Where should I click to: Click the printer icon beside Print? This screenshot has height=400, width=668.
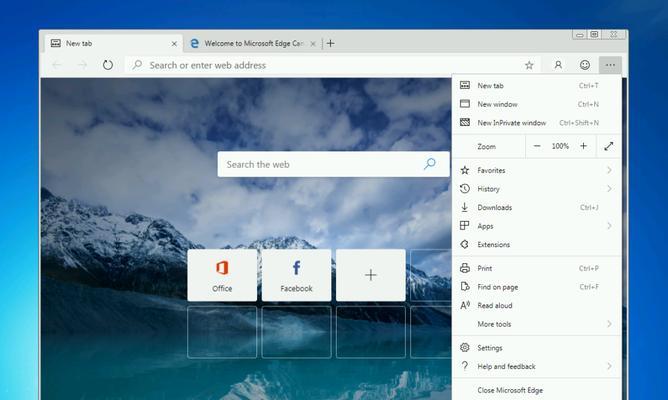(465, 268)
